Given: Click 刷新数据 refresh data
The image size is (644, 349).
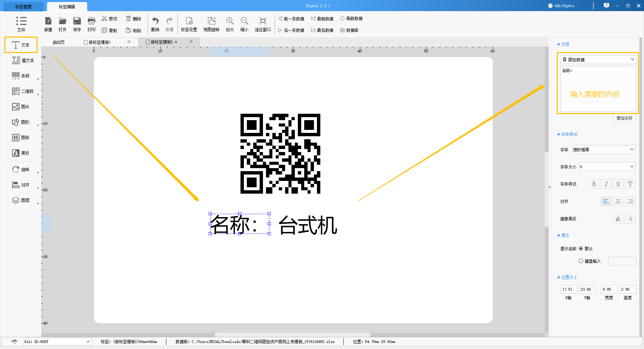Looking at the screenshot, I should (351, 19).
